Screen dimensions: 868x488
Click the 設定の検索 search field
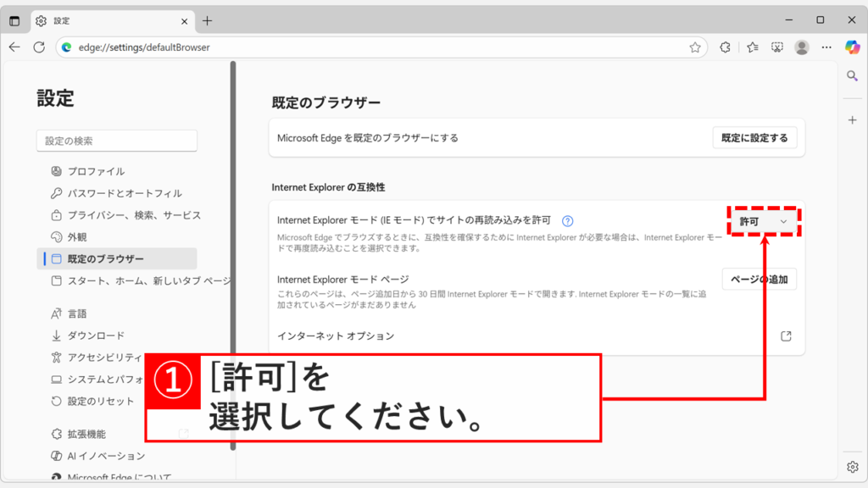116,141
